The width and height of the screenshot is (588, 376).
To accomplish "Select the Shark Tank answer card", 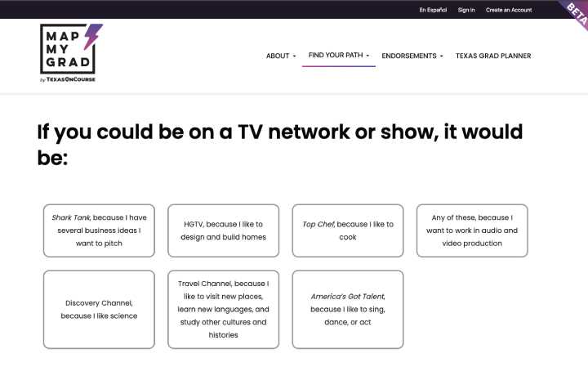I will click(x=98, y=231).
